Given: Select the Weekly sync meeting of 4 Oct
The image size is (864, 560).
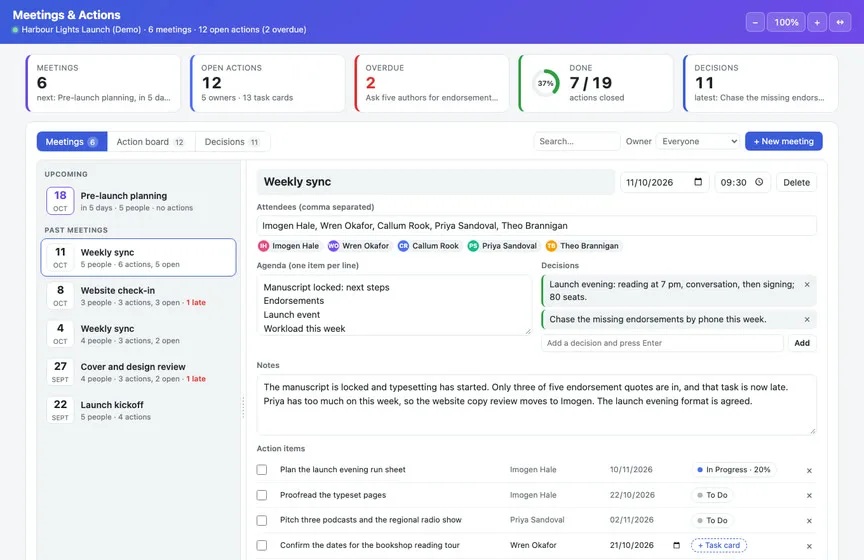Looking at the screenshot, I should point(138,333).
